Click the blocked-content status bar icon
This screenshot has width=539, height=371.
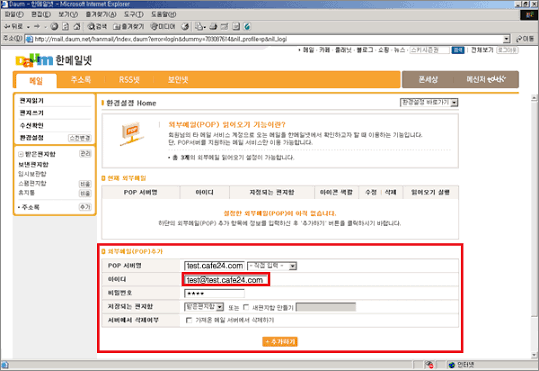(x=429, y=365)
